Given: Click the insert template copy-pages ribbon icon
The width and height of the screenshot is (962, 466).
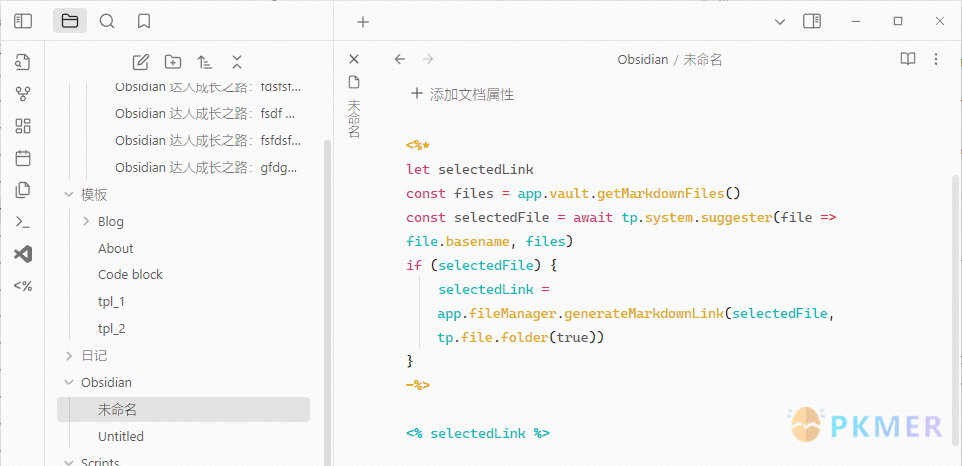Looking at the screenshot, I should pos(23,190).
